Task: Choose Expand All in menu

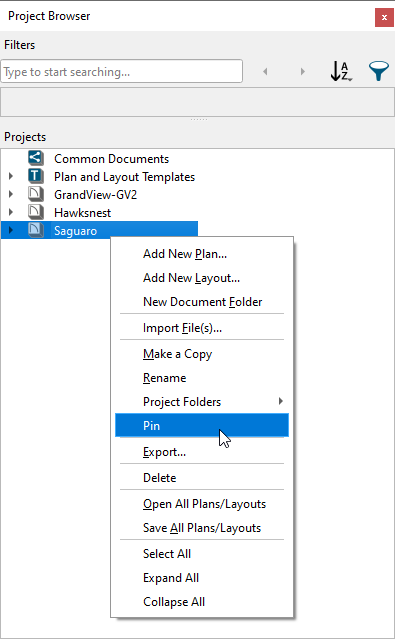Action: [202, 578]
